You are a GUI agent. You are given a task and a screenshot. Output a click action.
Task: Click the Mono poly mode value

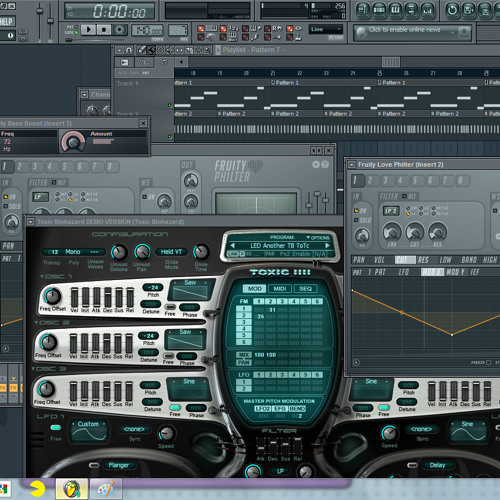pos(73,252)
